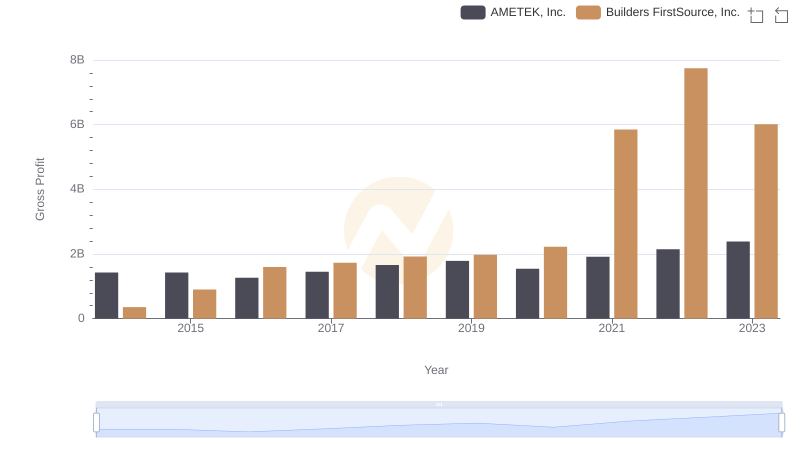Click the 2023 x-axis label
Viewport: 800px width, 461px height.
(752, 328)
